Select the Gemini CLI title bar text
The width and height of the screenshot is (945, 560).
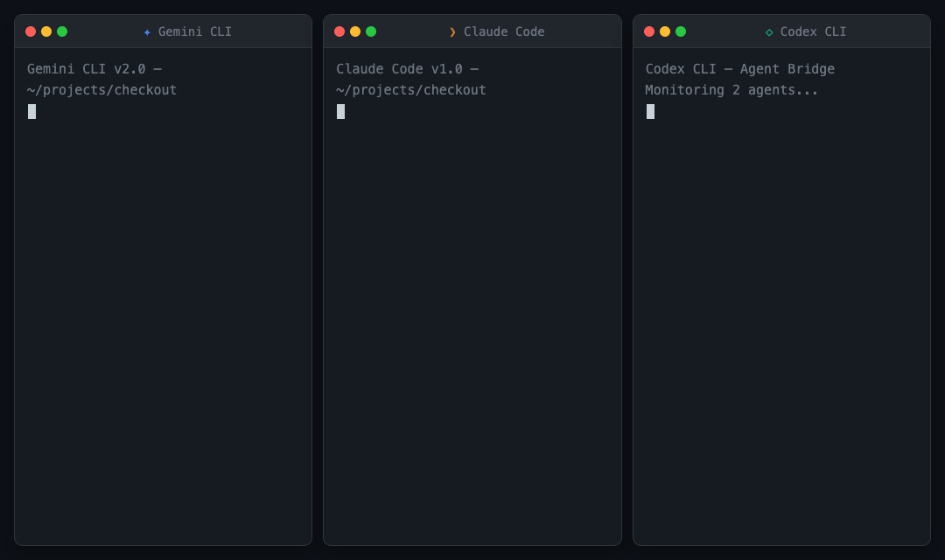coord(193,31)
